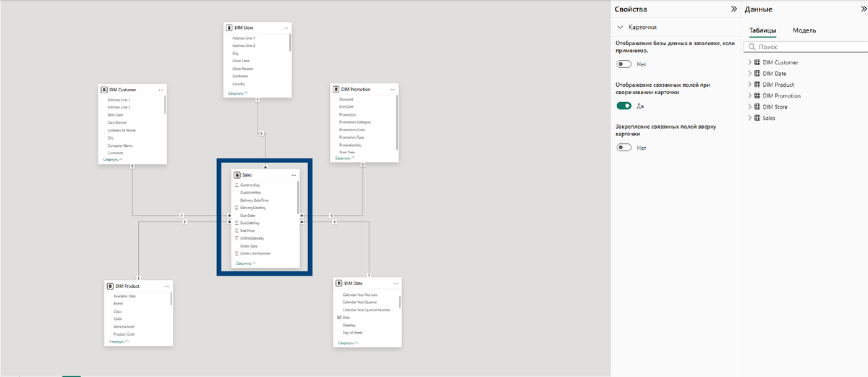868x377 pixels.
Task: Click Свернуть link on Sales card
Action: (x=246, y=263)
